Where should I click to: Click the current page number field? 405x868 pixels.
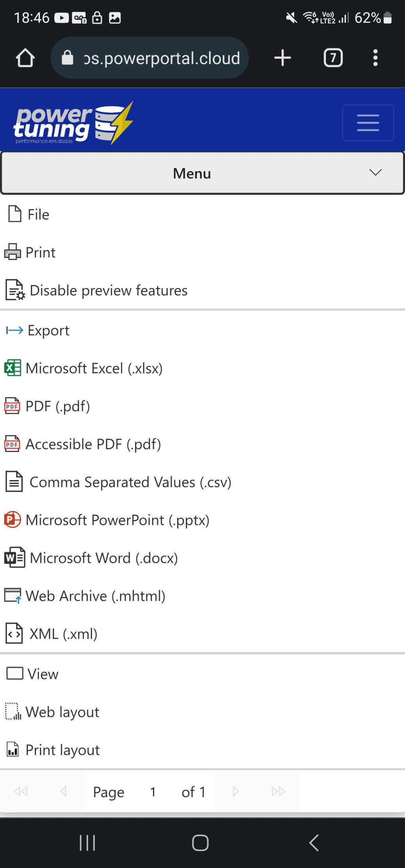coord(153,792)
